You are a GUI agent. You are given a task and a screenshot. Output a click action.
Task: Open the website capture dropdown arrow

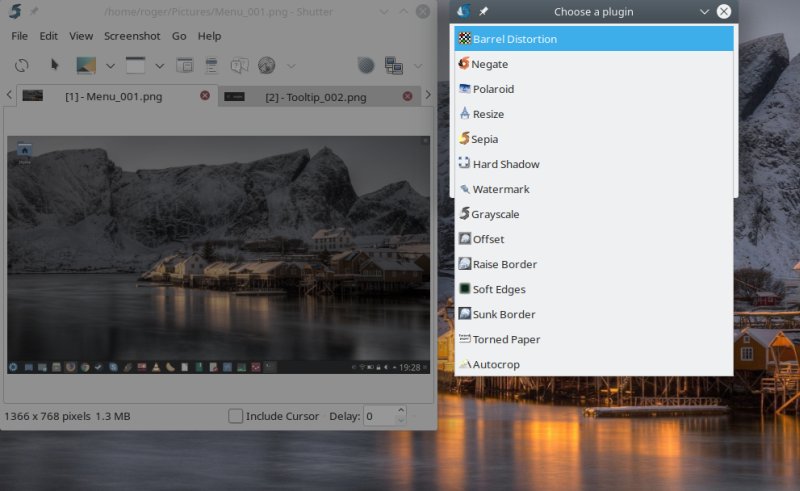click(291, 66)
